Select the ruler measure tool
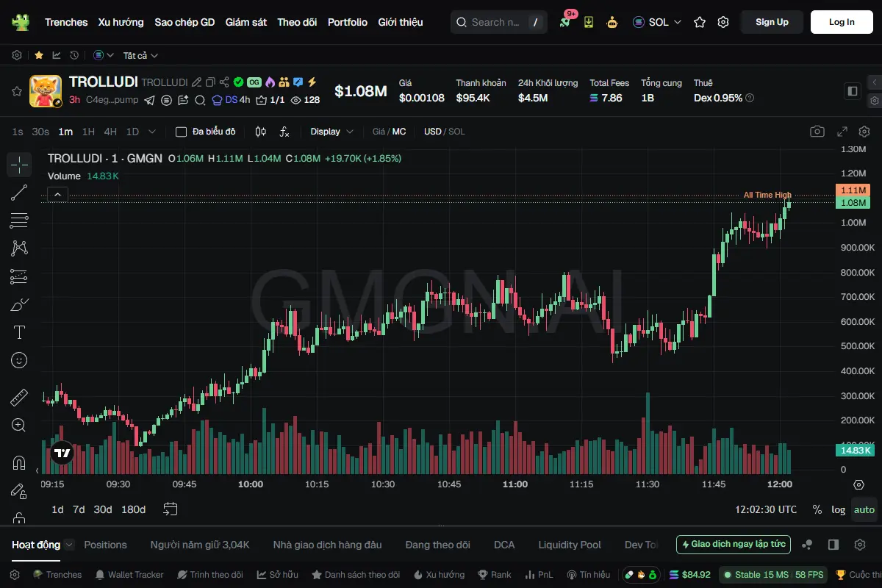Image resolution: width=882 pixels, height=588 pixels. pos(19,398)
